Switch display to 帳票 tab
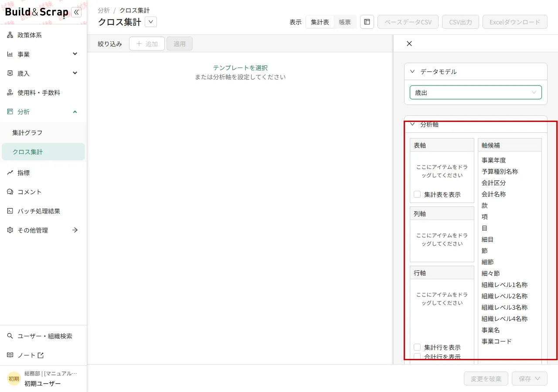 tap(345, 22)
